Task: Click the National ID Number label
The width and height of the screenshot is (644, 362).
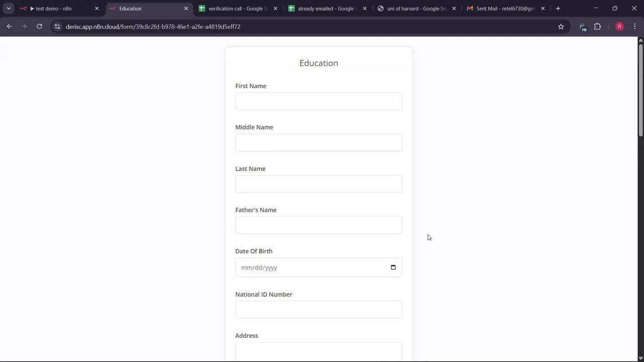Action: [x=264, y=294]
